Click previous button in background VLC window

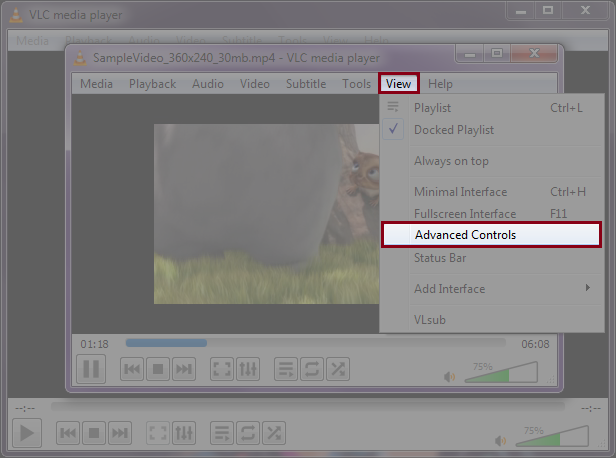pyautogui.click(x=68, y=433)
